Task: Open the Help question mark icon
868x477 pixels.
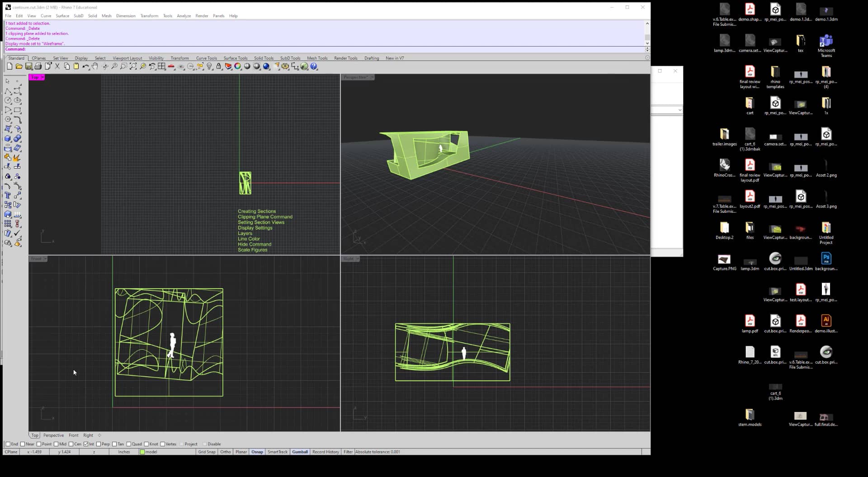Action: click(314, 66)
